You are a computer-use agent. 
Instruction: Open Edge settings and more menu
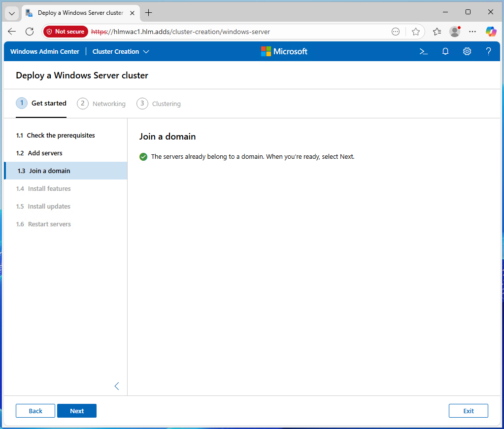point(472,32)
